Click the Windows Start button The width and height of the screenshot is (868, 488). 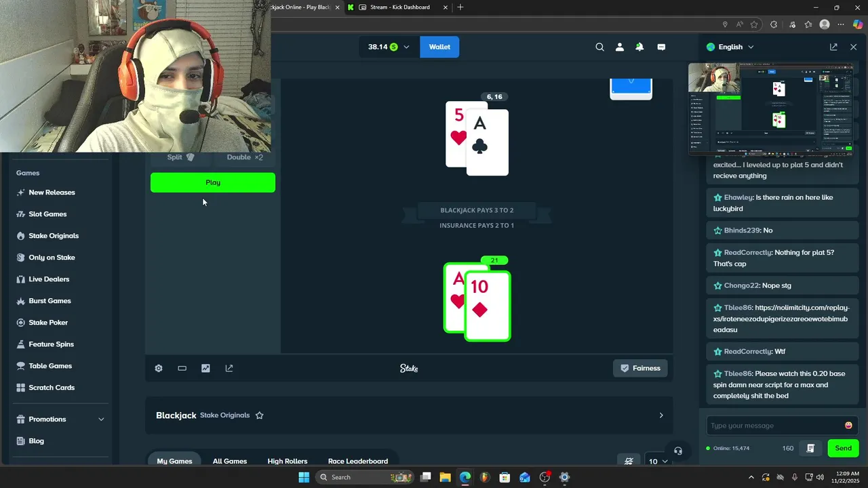304,477
